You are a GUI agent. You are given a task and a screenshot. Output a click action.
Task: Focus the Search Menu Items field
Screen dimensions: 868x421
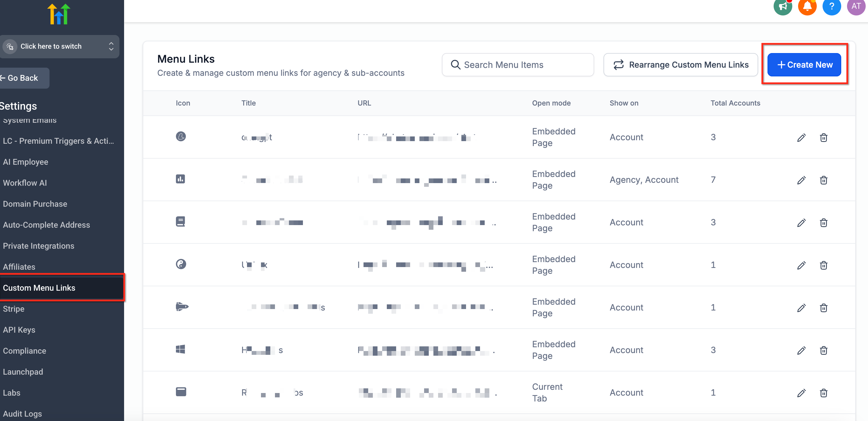518,65
